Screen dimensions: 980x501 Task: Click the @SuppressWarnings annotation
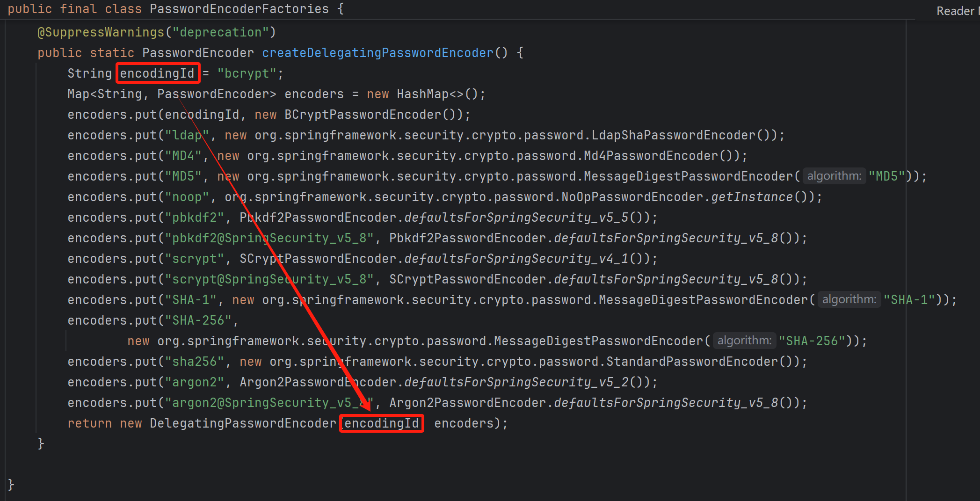coord(101,32)
